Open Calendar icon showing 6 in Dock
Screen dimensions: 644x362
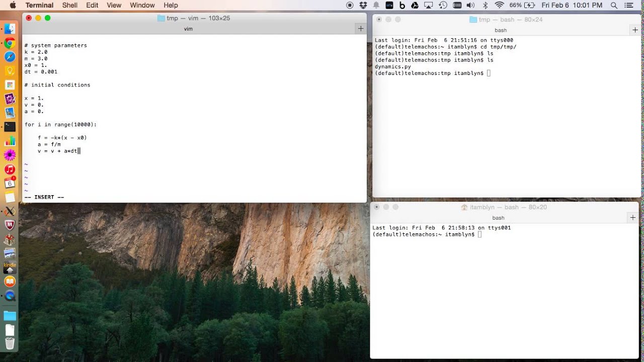(x=10, y=183)
